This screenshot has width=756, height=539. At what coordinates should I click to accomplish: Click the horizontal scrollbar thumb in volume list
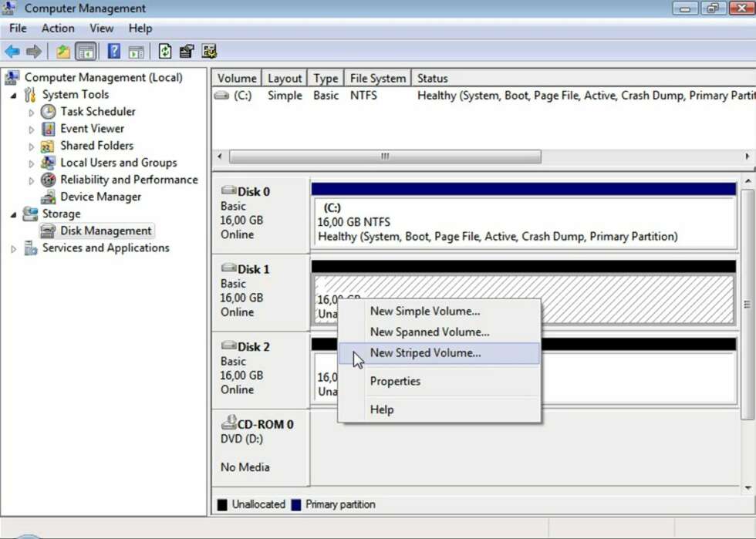point(385,157)
